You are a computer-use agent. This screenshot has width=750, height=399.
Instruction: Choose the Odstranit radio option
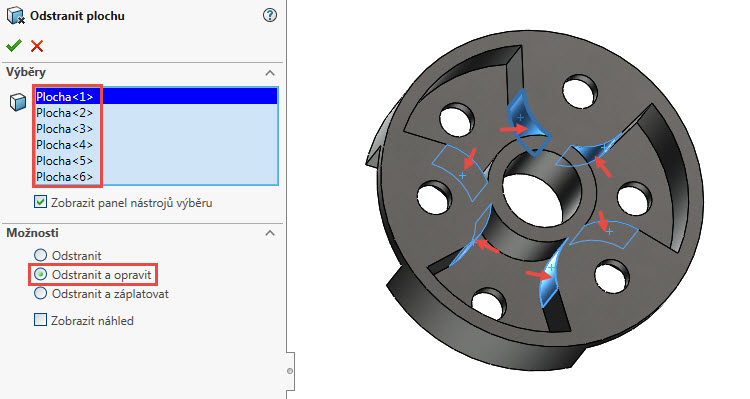pos(41,255)
